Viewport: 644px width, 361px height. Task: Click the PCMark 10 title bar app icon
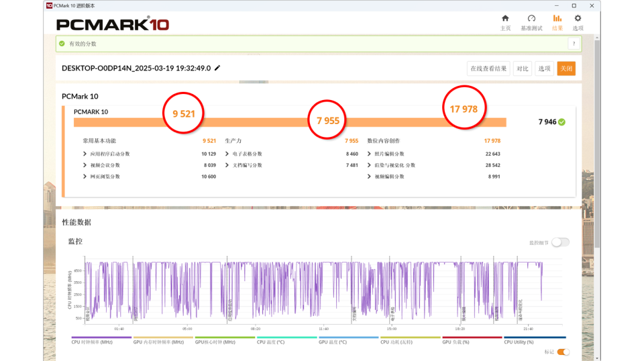point(49,6)
